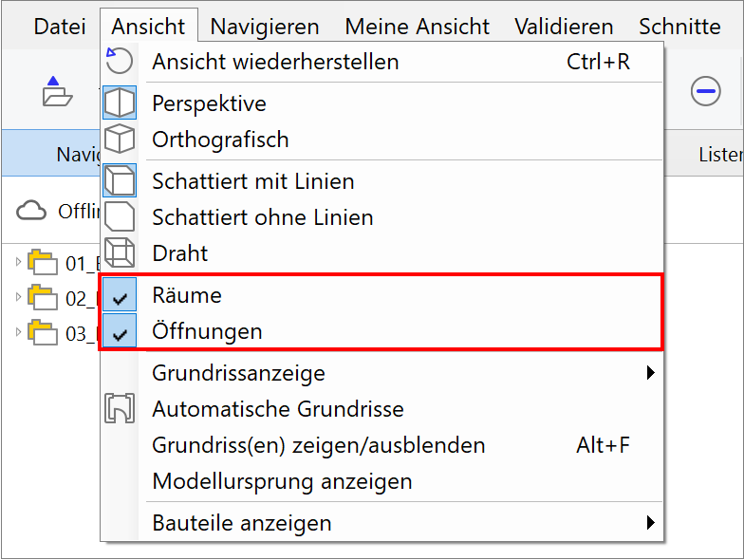The height and width of the screenshot is (560, 744).
Task: Click the Ansicht wiederherstellen reset icon
Action: 119,61
